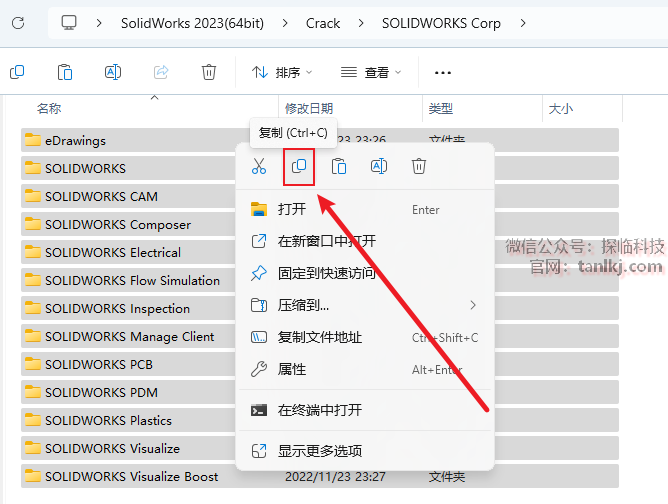
Task: Click folder icon of SOLIDWORKS PDM
Action: click(33, 392)
